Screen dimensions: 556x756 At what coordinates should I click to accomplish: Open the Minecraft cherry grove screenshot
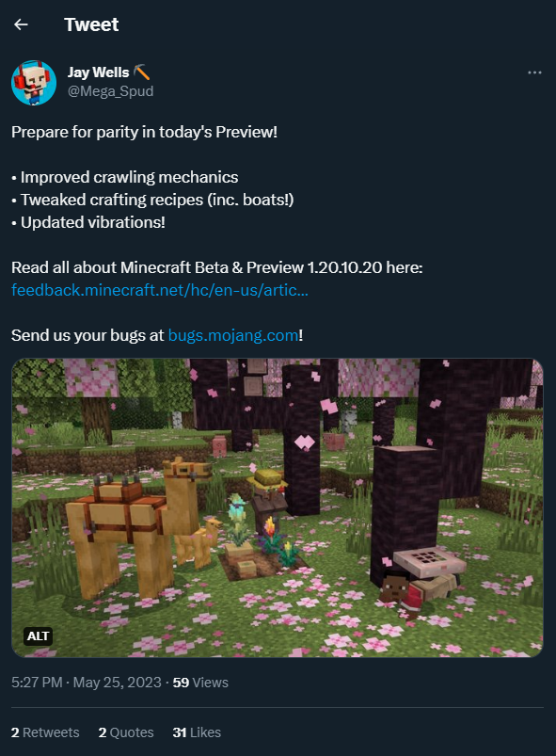(278, 507)
